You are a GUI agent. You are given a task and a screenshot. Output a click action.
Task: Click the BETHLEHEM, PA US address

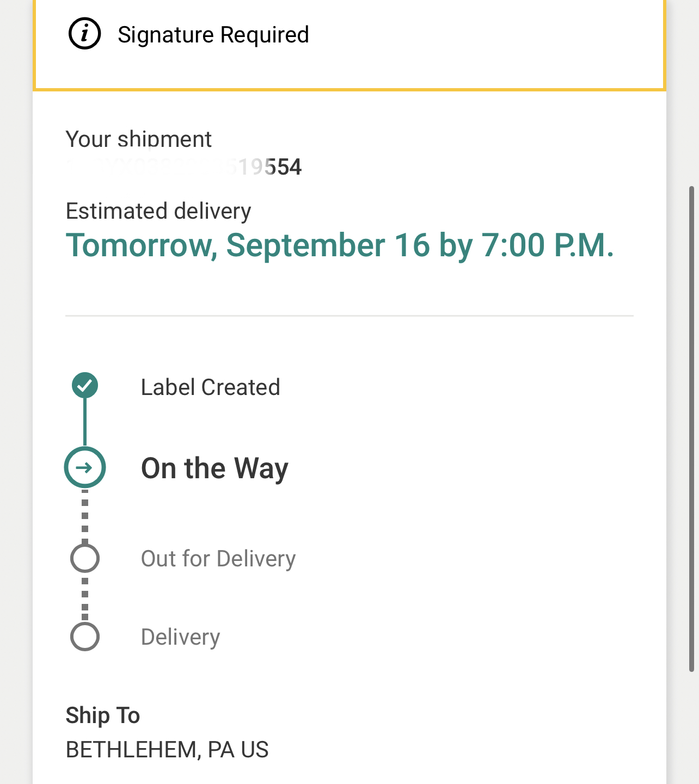(x=167, y=750)
